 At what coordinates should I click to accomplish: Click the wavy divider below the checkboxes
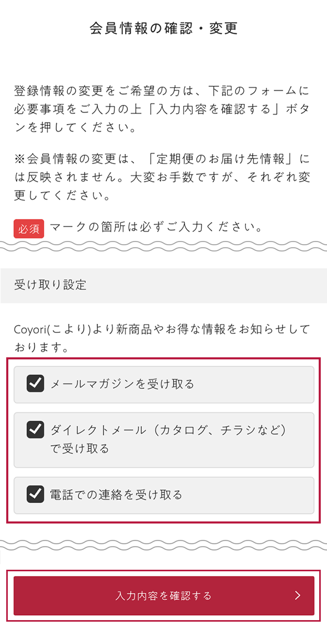[x=163, y=544]
